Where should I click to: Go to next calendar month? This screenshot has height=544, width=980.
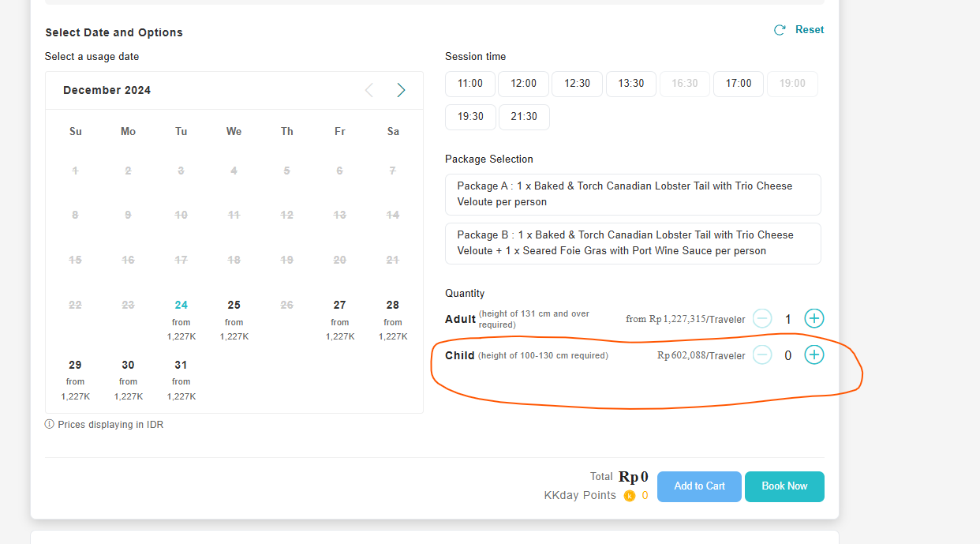point(401,90)
